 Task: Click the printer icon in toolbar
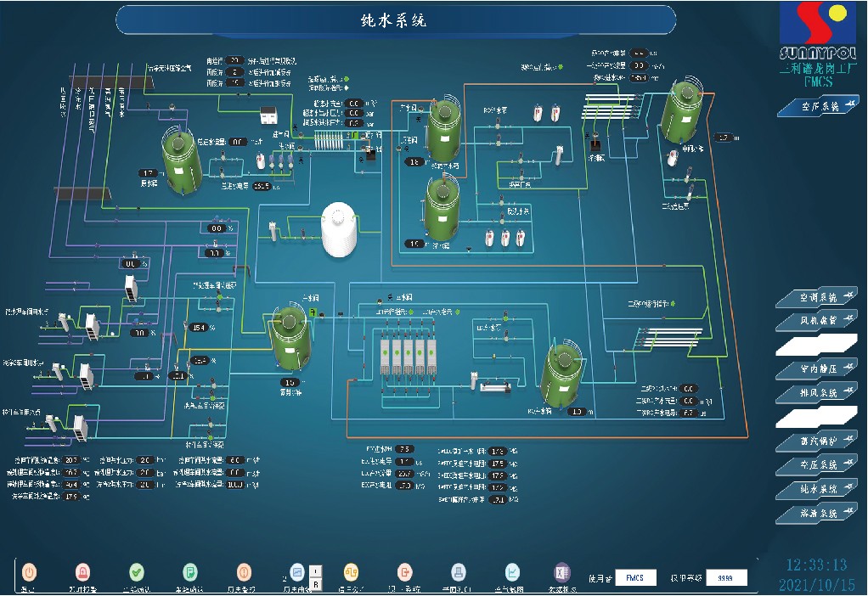click(459, 572)
